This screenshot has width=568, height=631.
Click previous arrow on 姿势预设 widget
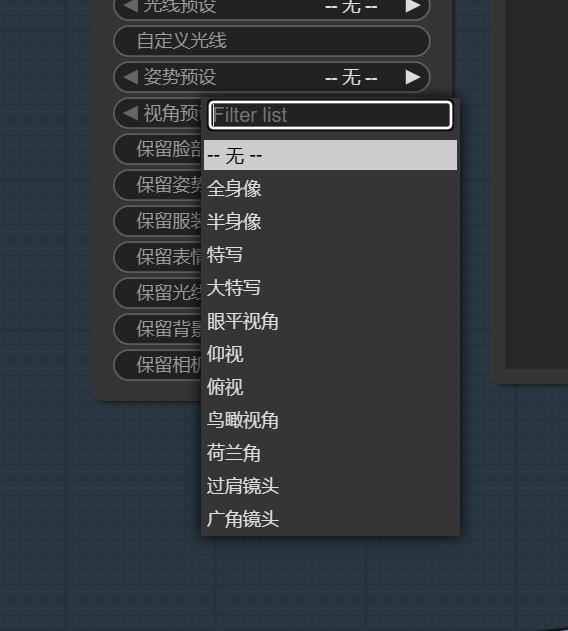tap(130, 77)
